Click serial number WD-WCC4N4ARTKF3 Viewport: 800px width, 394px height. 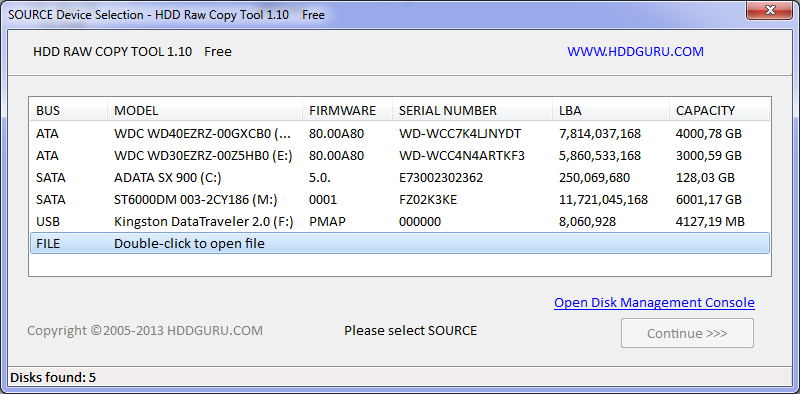pos(462,156)
